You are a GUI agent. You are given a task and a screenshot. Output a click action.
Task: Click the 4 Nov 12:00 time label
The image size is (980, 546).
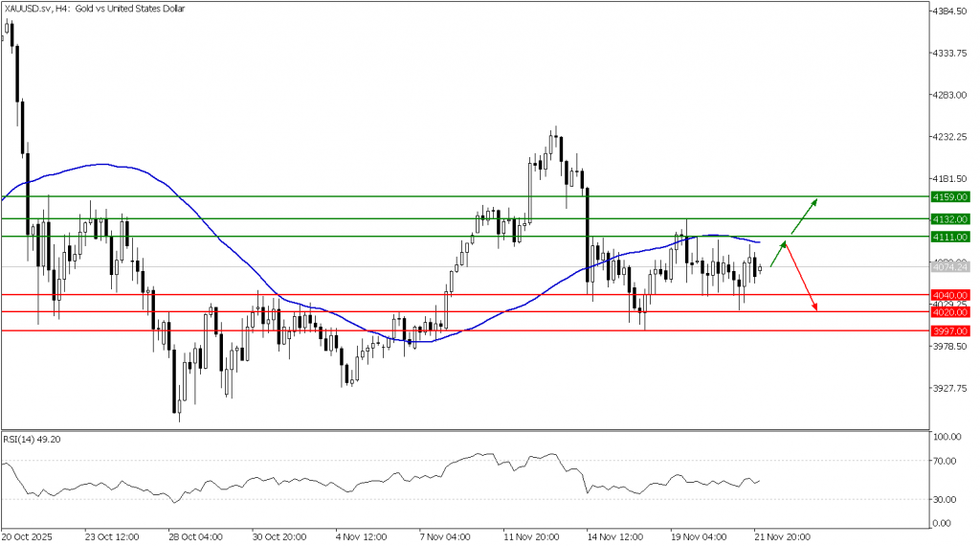pos(361,537)
